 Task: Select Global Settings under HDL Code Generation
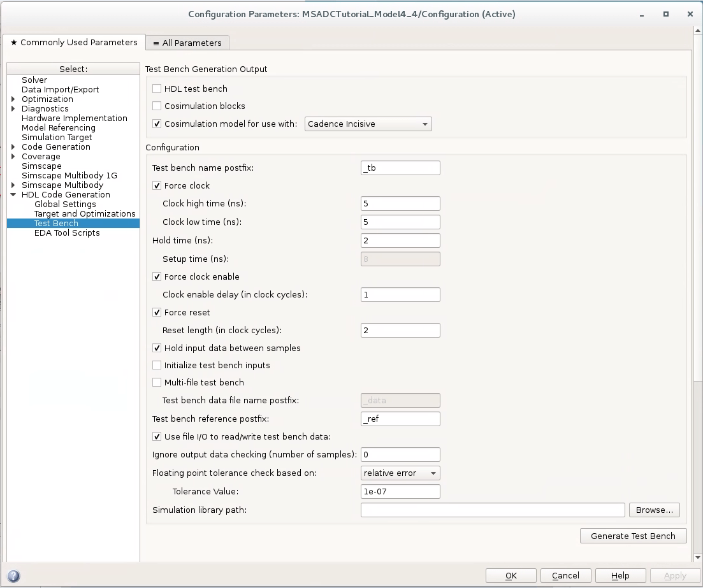(x=67, y=204)
